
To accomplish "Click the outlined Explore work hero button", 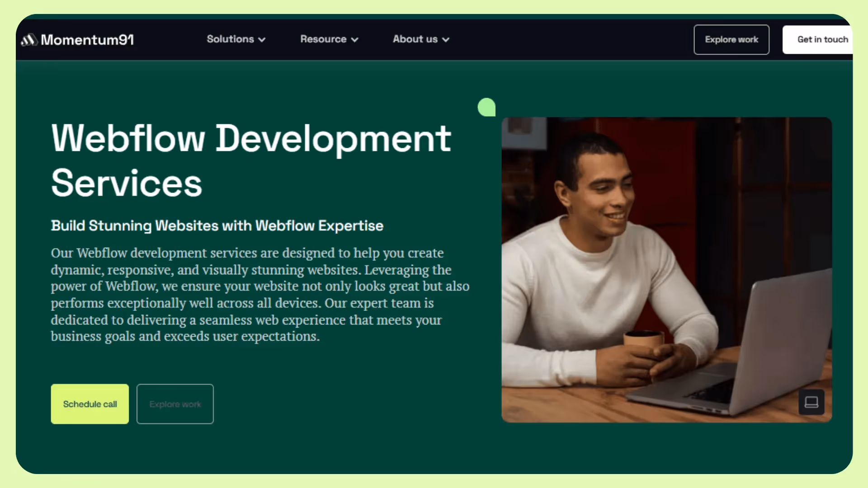I will tap(175, 404).
